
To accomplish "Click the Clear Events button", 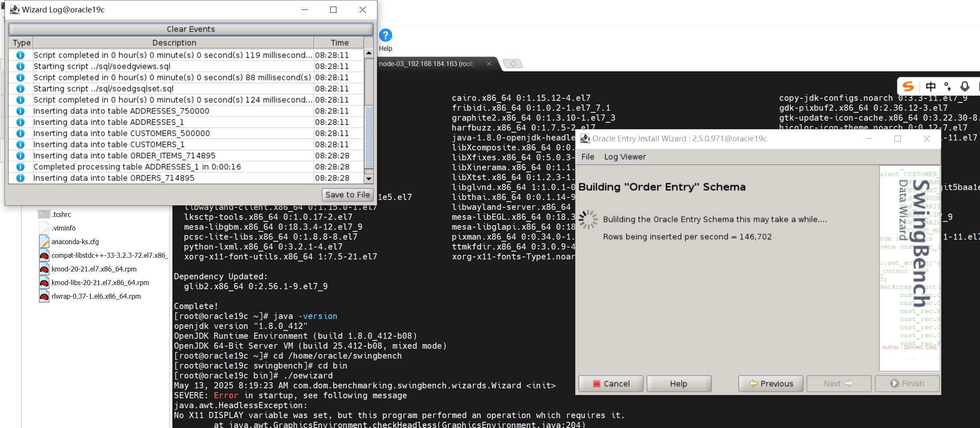I will point(191,29).
